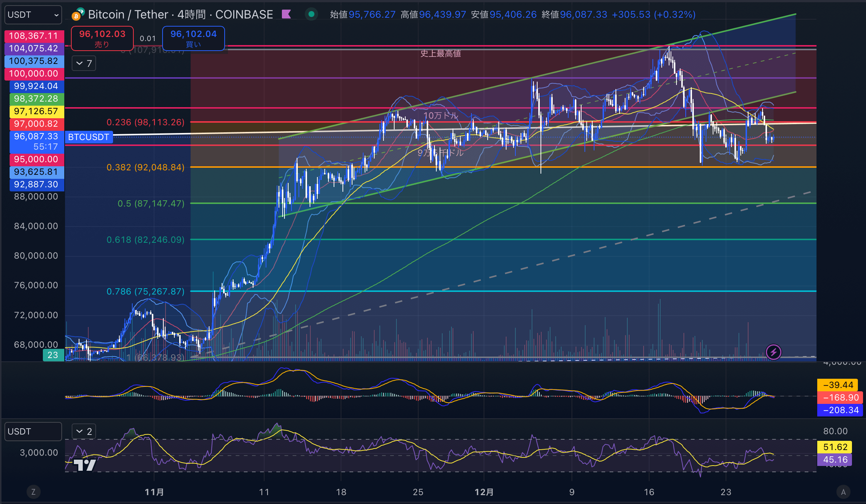
Task: Toggle the A auto-scale button at bottom right
Action: [843, 492]
